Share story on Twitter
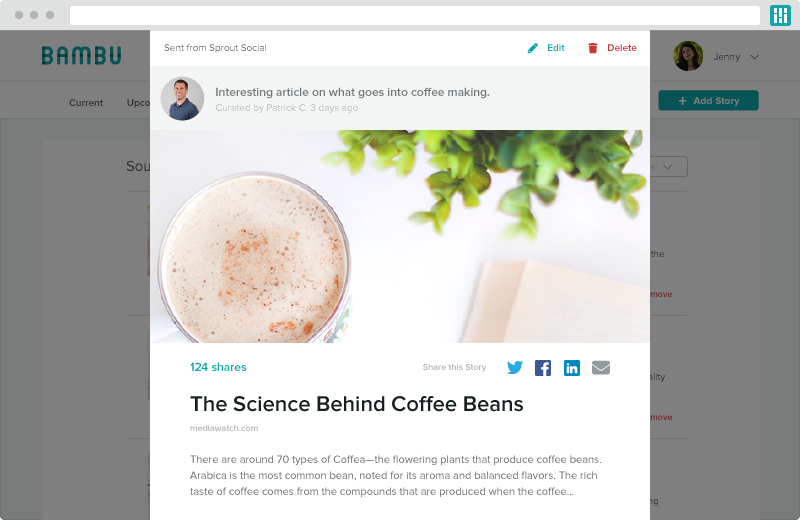Image resolution: width=800 pixels, height=520 pixels. tap(515, 367)
